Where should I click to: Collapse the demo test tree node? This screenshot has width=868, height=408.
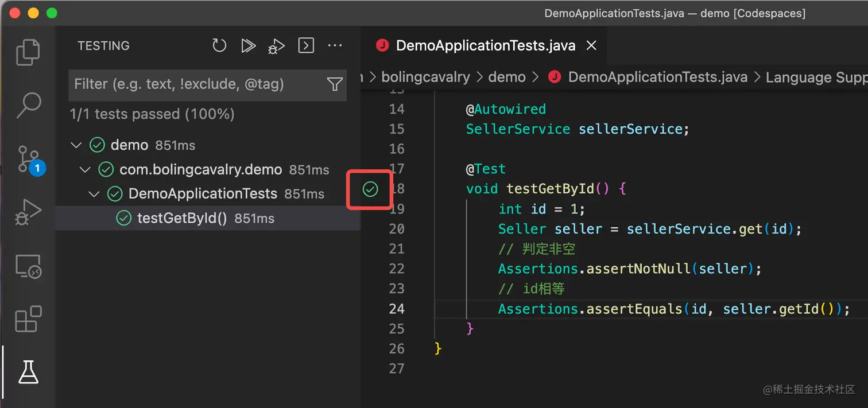(76, 145)
